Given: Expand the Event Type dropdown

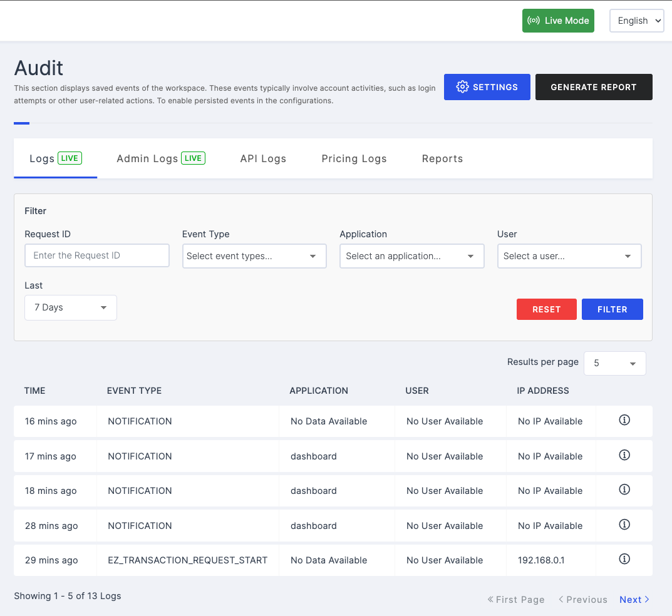Looking at the screenshot, I should pyautogui.click(x=254, y=256).
